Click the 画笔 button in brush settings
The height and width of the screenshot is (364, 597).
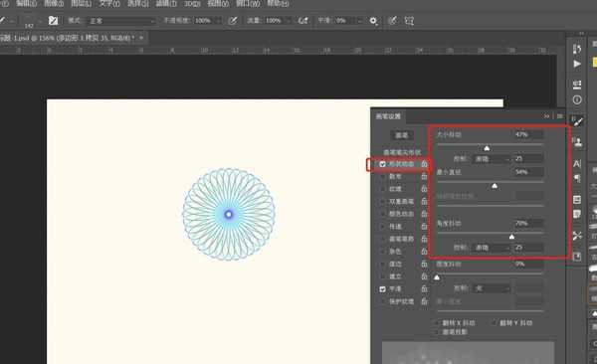tap(401, 135)
